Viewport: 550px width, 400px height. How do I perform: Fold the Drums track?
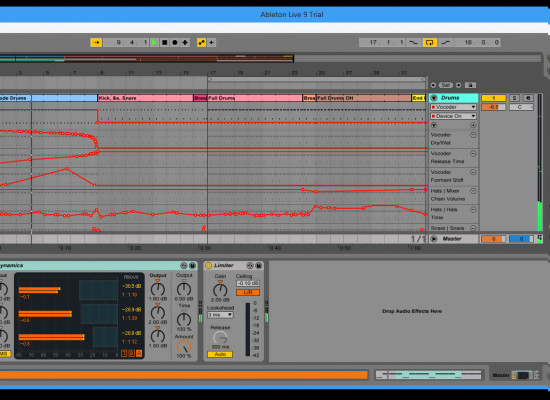(x=434, y=98)
